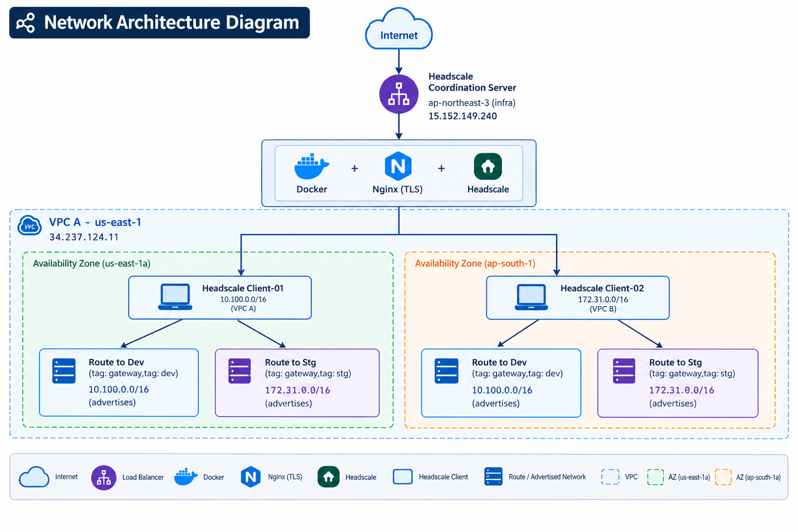Screen dimensions: 798x532
Task: Click purple server icon in us-east-1a Route to Stg
Action: tap(240, 371)
